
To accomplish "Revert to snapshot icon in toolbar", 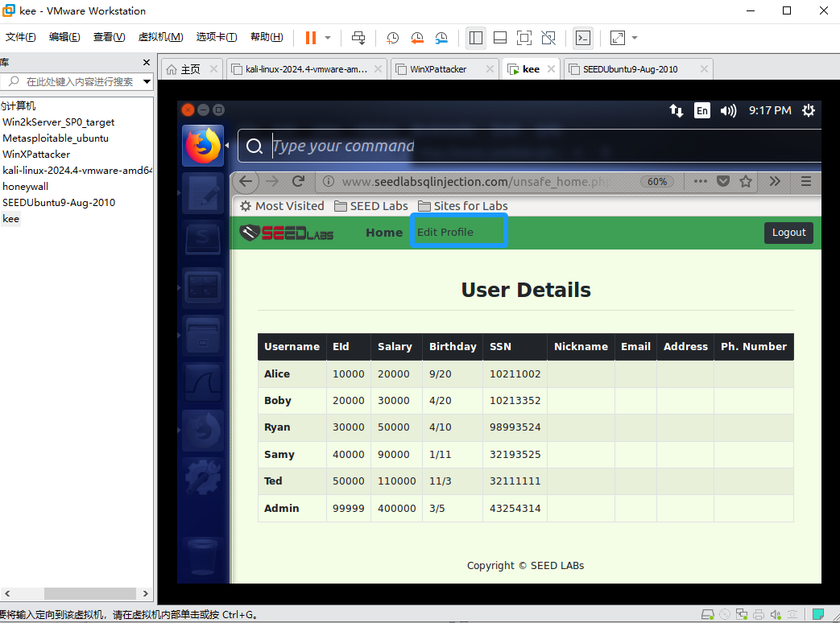I will (x=417, y=38).
